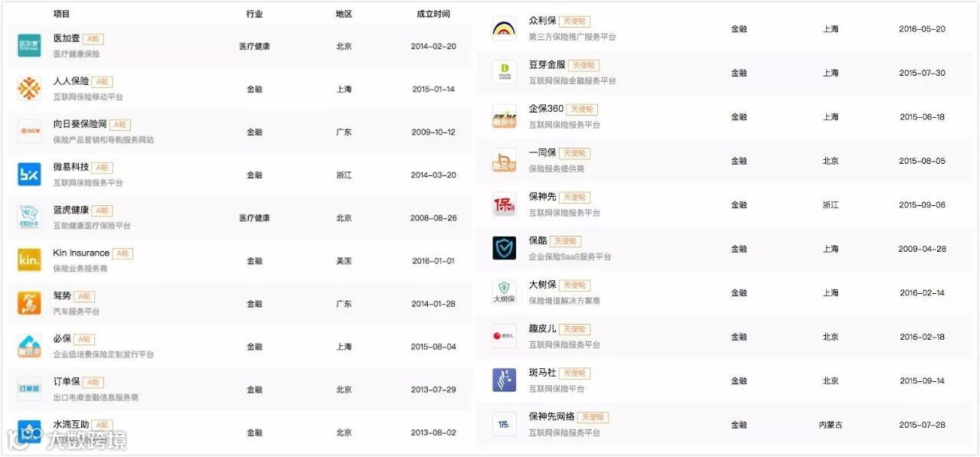Open the 医加壹 project name link
Viewport: 980px width, 457px height.
[x=67, y=38]
